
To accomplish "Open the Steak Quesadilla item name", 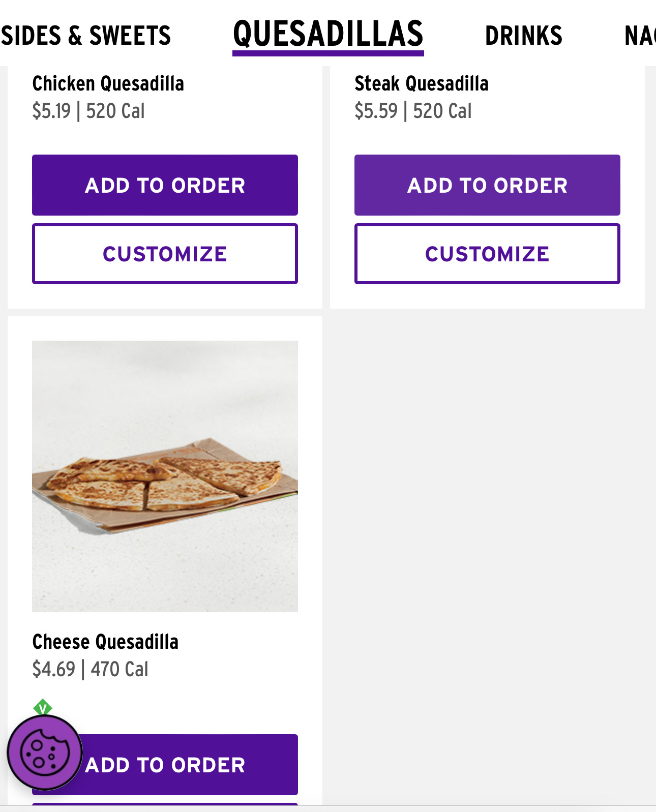I will [421, 83].
